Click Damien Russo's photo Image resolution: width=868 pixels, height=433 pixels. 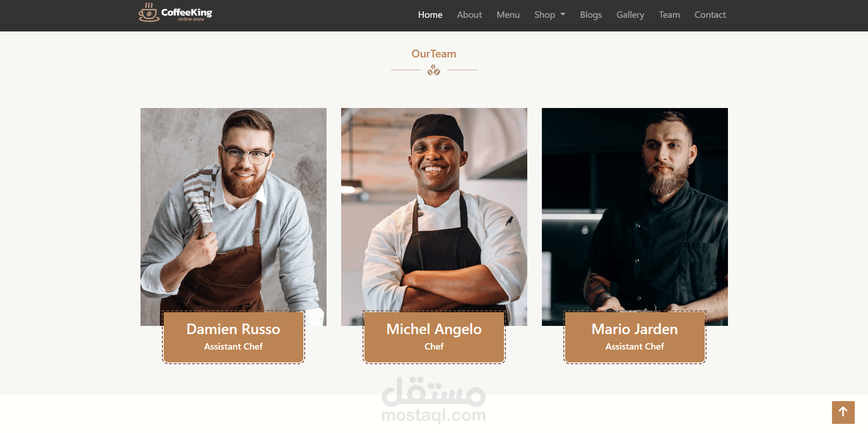click(x=234, y=210)
